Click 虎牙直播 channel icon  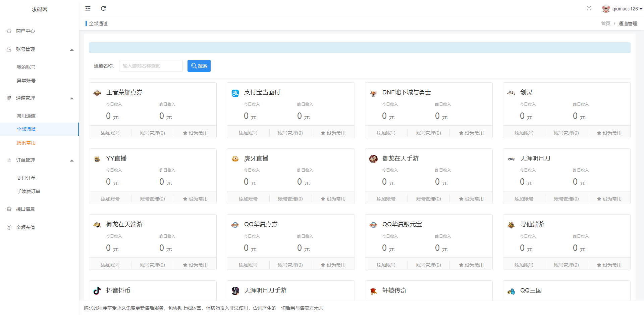pyautogui.click(x=235, y=159)
